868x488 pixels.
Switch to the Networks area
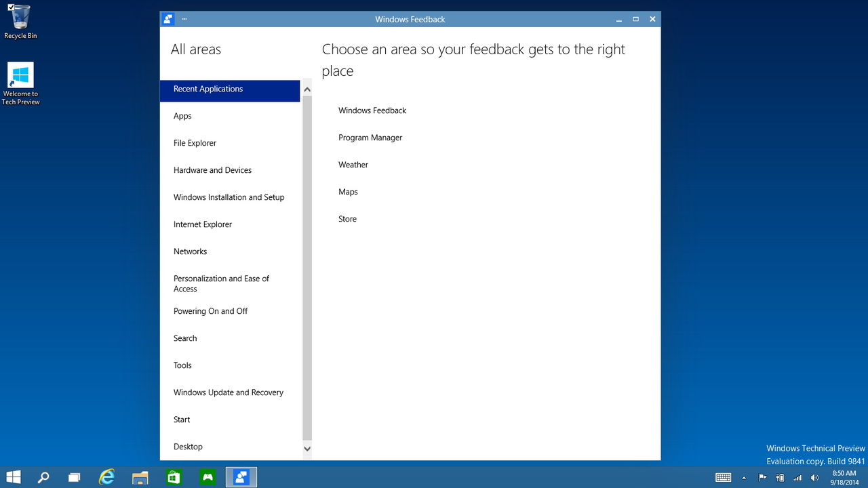[x=190, y=251]
